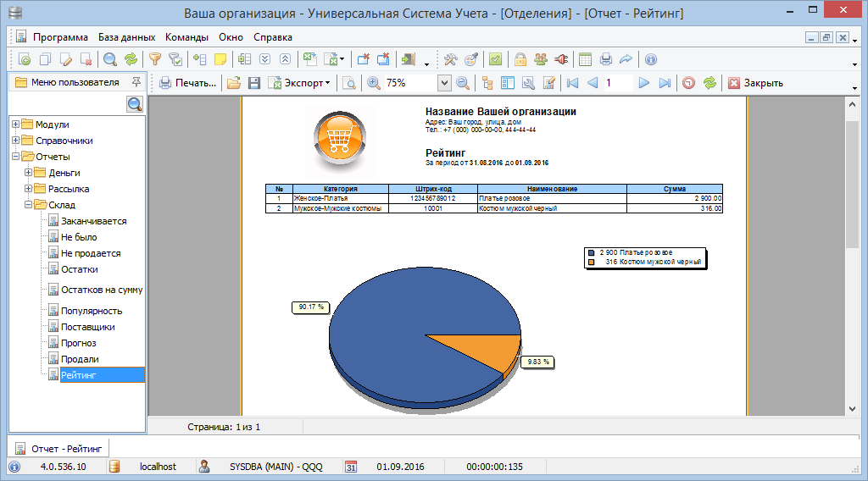Viewport: 868px width, 481px height.
Task: Expand the Деньги reports folder
Action: point(28,173)
